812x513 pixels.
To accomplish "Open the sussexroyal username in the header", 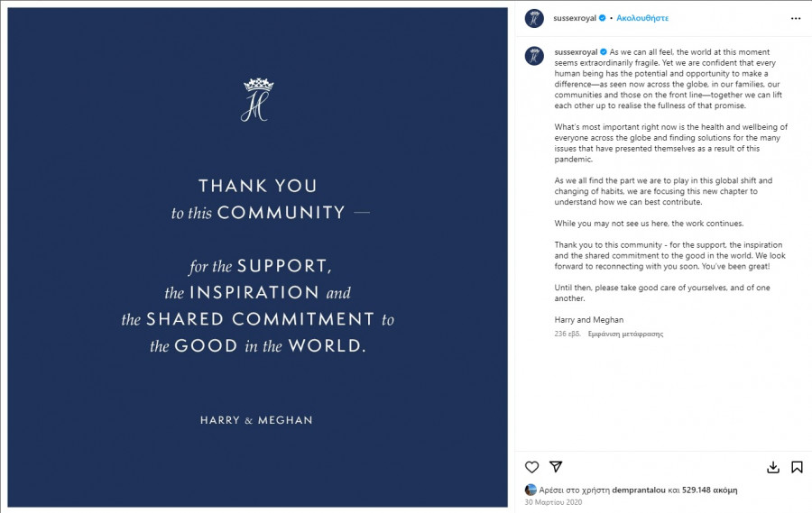I will coord(575,18).
